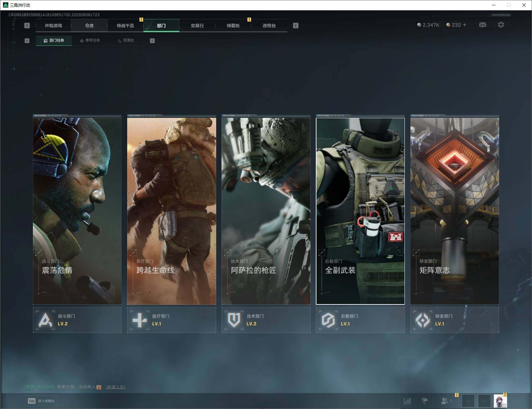Open the friends icon showing 0
The height and width of the screenshot is (409, 532).
point(446,401)
